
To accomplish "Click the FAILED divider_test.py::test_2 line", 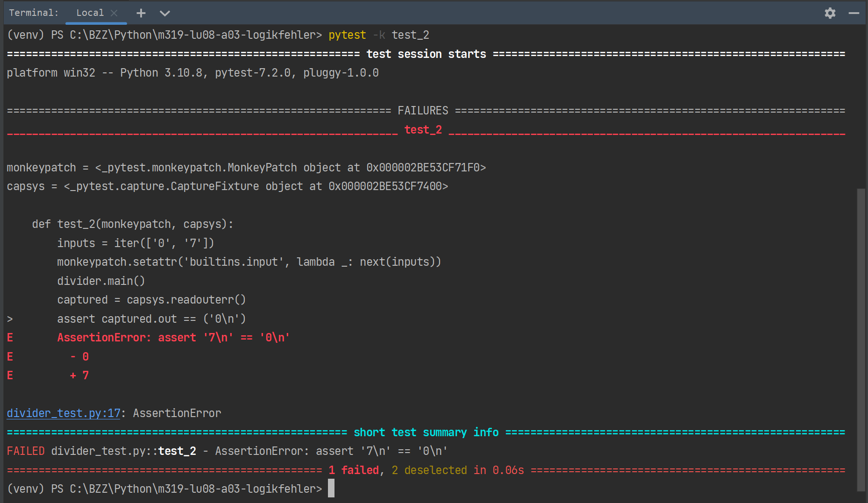I will (227, 451).
